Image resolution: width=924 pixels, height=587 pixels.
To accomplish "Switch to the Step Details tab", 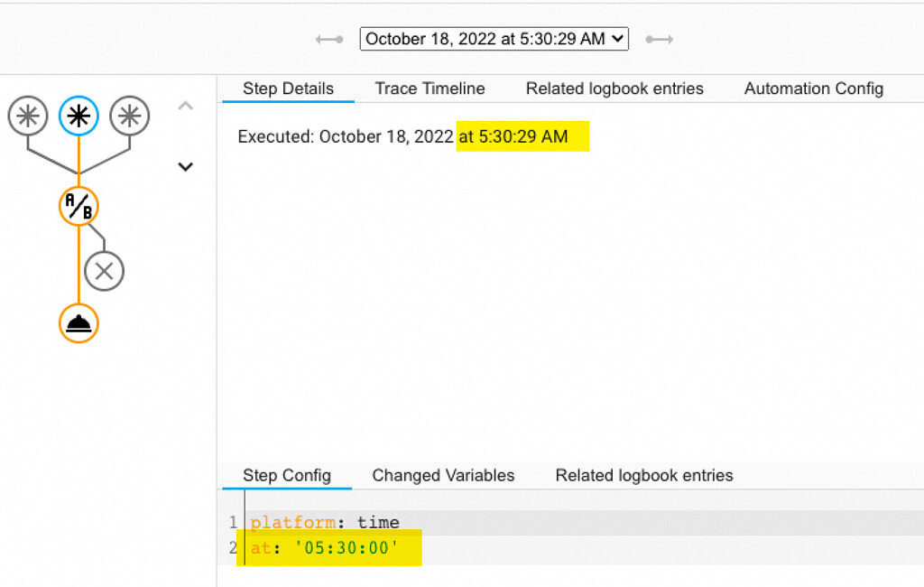I will [x=288, y=89].
